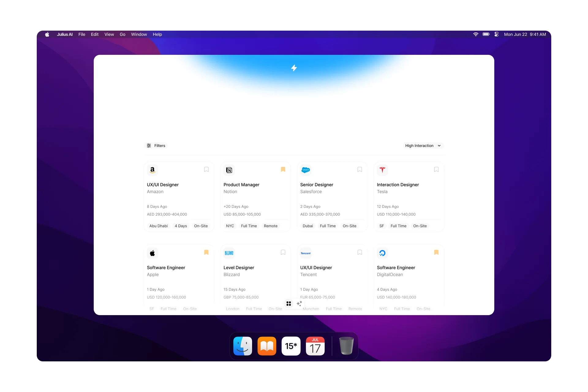Open UX/UI Designer Amazon job title
This screenshot has height=392, width=588.
pos(163,185)
